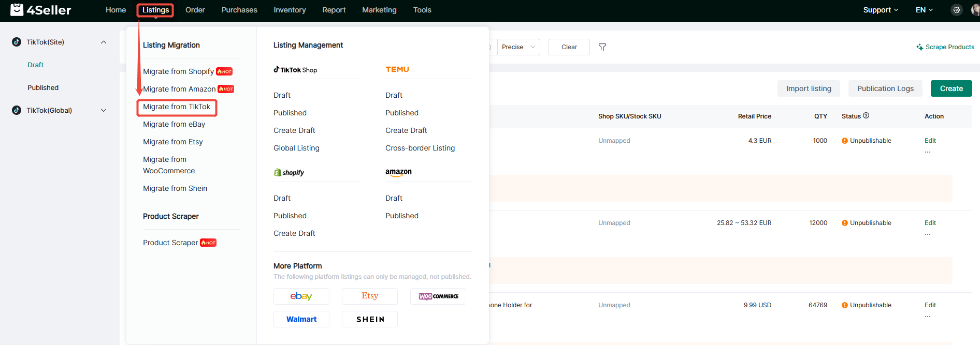This screenshot has height=345, width=980.
Task: Expand the TikTok(Global) sidebar group
Action: click(104, 110)
